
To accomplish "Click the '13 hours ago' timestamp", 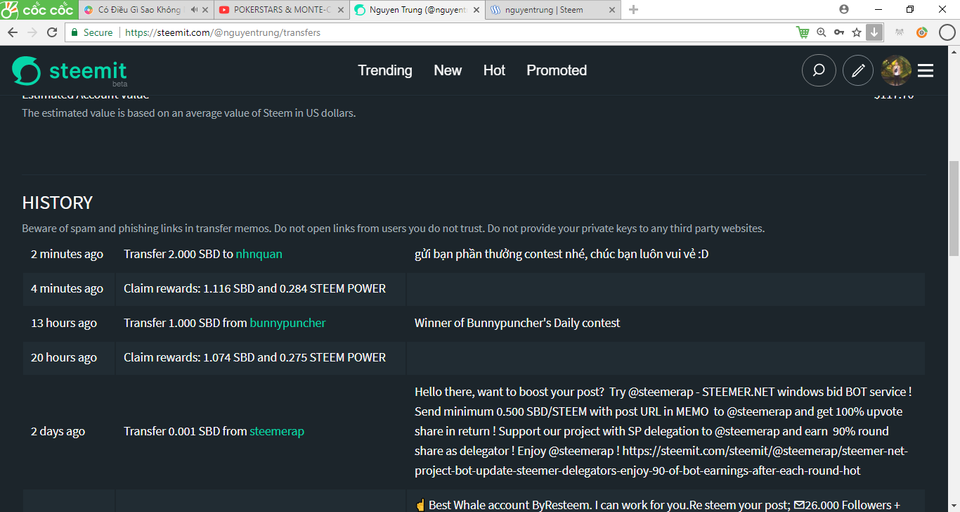I will pos(64,323).
